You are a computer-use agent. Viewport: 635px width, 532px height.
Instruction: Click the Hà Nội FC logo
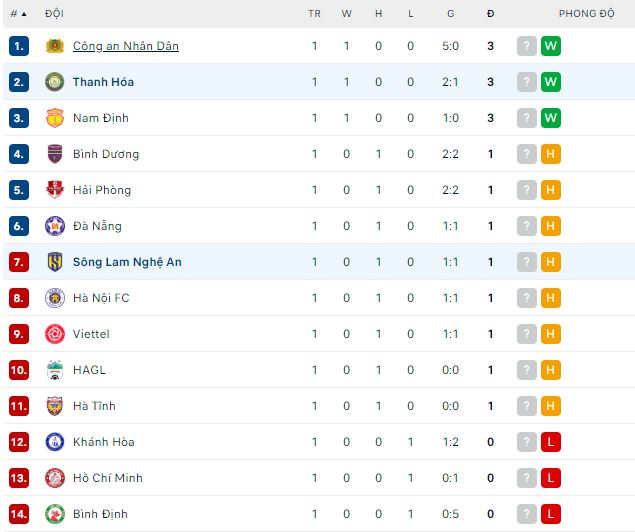pos(55,298)
